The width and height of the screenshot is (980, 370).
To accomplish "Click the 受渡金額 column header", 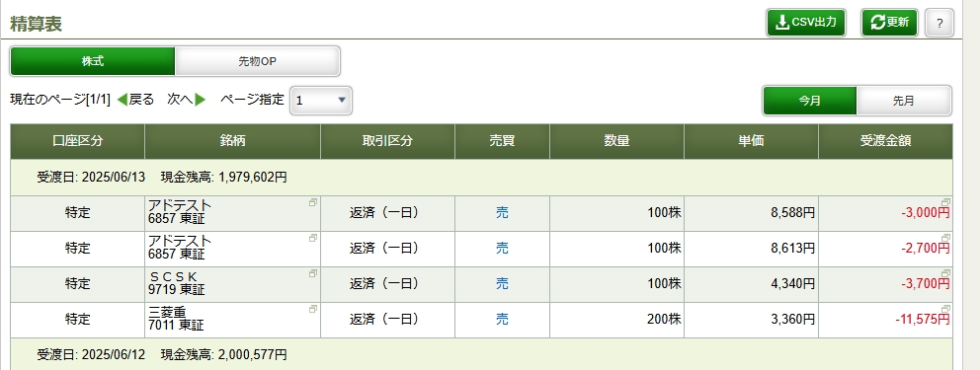I will coord(885,141).
